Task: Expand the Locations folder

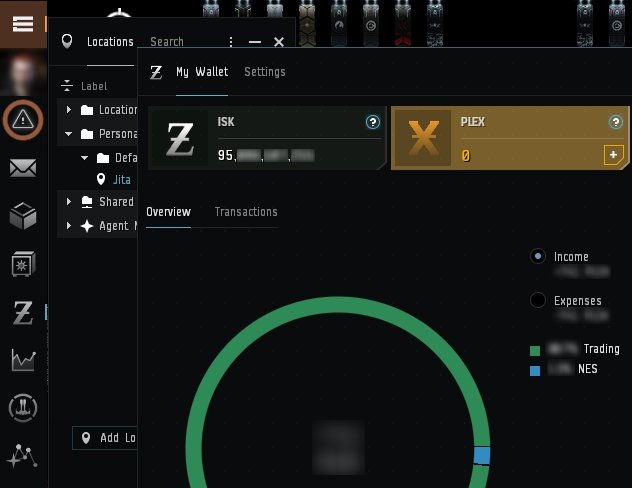Action: click(69, 110)
